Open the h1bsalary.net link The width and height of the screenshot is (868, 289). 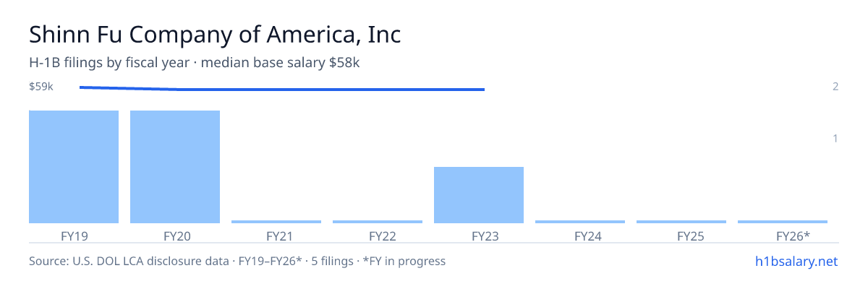(796, 261)
